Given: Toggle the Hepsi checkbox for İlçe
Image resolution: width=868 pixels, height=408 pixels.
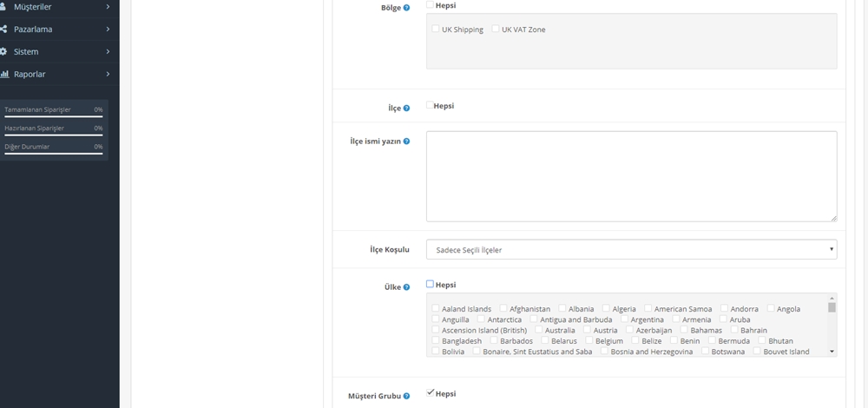Looking at the screenshot, I should tap(430, 106).
